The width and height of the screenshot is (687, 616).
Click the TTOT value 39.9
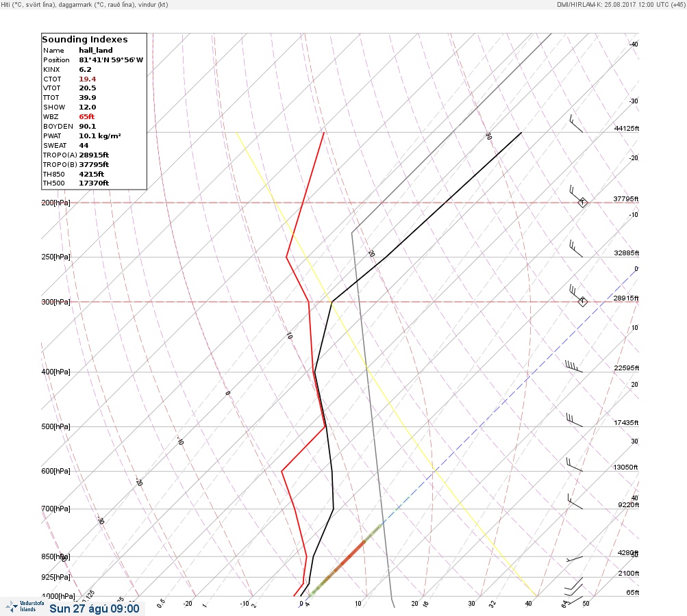[x=87, y=98]
